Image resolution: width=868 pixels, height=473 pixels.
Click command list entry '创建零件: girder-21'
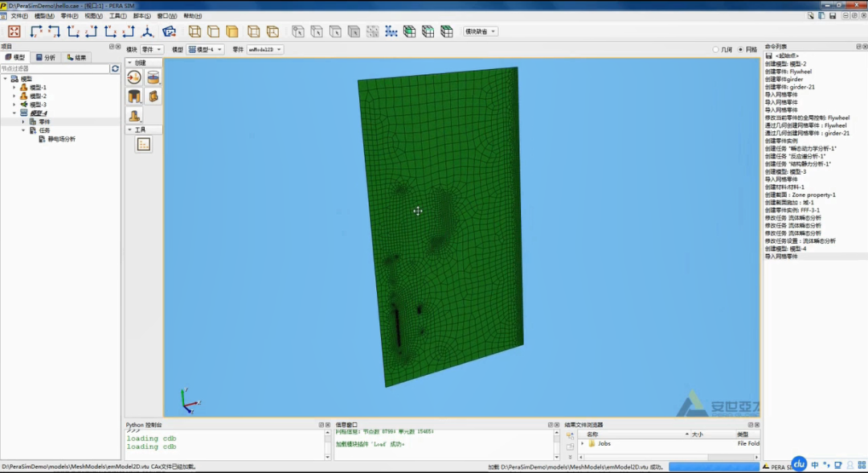click(790, 87)
